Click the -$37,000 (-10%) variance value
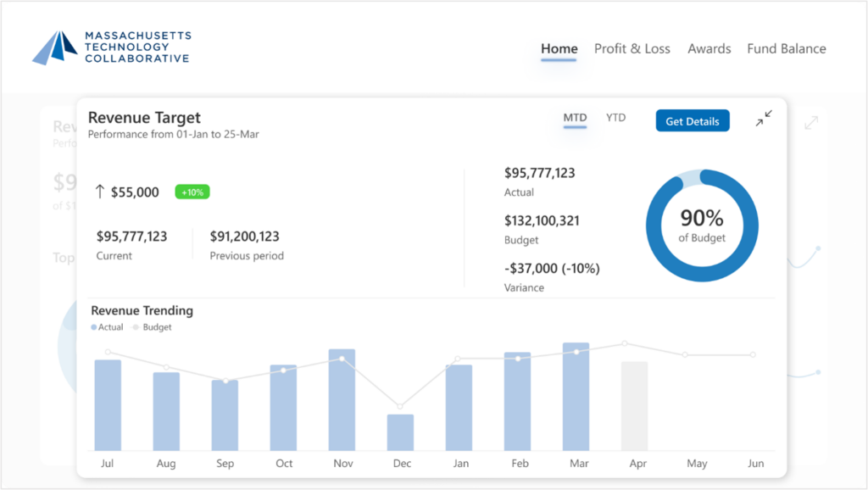This screenshot has width=868, height=490. click(552, 268)
